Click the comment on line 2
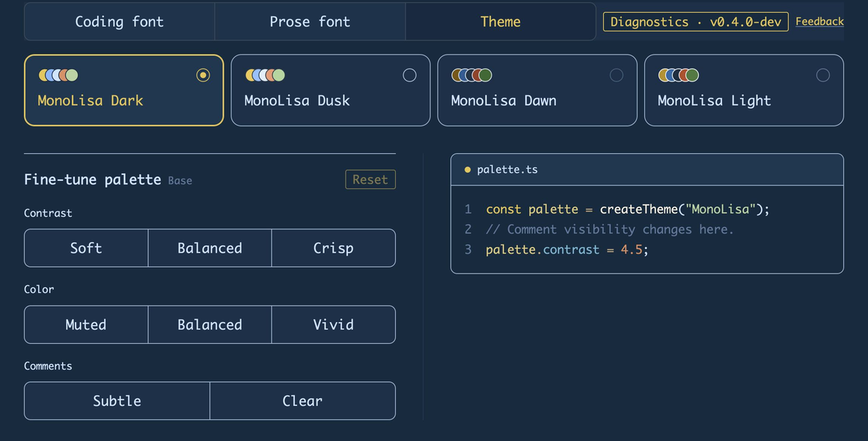868x441 pixels. (x=610, y=229)
